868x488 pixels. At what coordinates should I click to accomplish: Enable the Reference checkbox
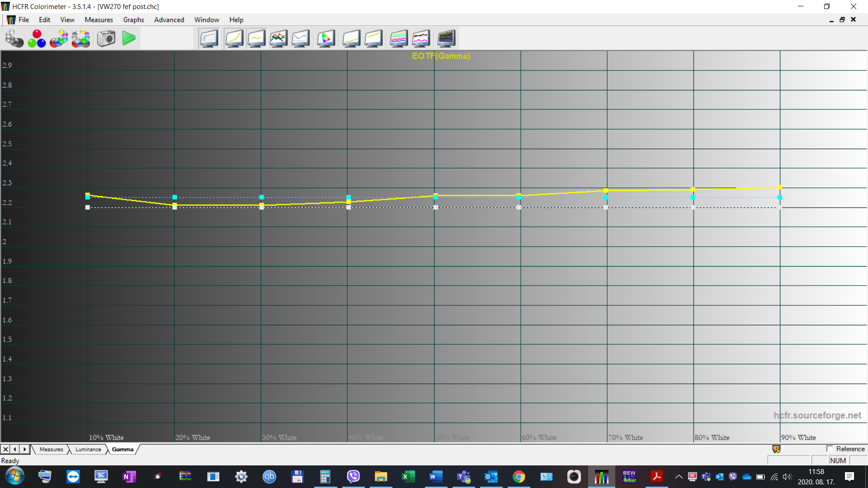[830, 449]
